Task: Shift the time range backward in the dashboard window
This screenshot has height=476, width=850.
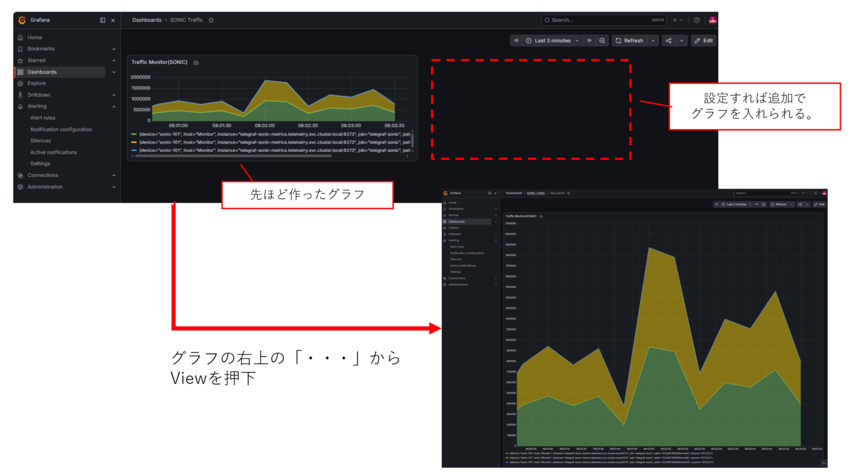Action: (x=516, y=41)
